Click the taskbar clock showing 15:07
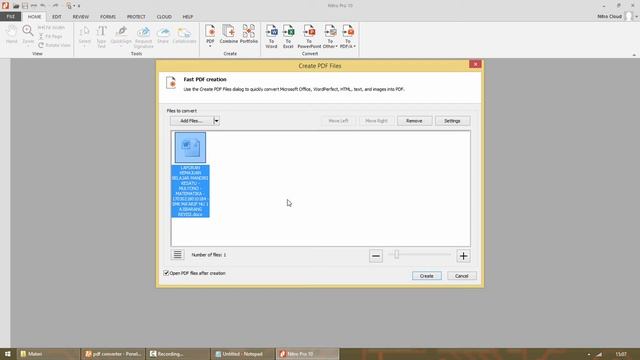640x360 pixels. (621, 354)
